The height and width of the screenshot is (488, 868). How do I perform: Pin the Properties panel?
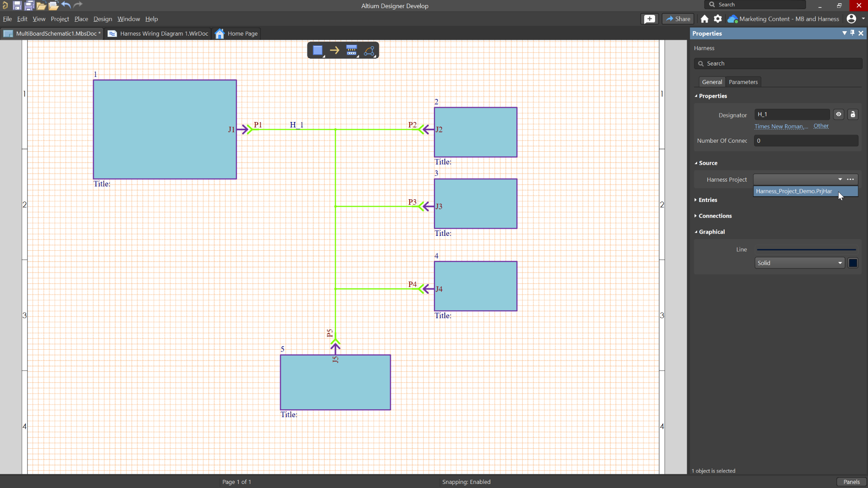853,33
